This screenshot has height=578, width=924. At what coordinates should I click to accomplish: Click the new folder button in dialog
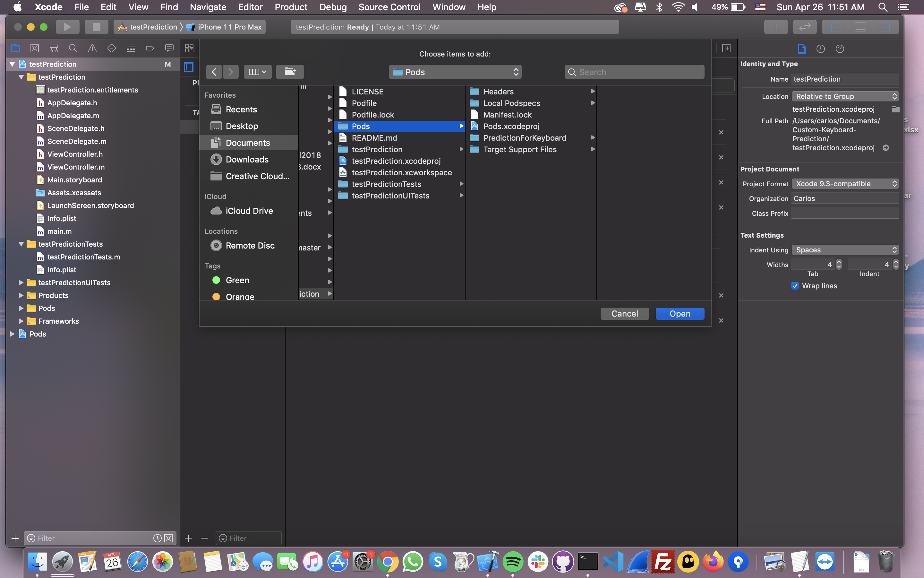tap(290, 72)
